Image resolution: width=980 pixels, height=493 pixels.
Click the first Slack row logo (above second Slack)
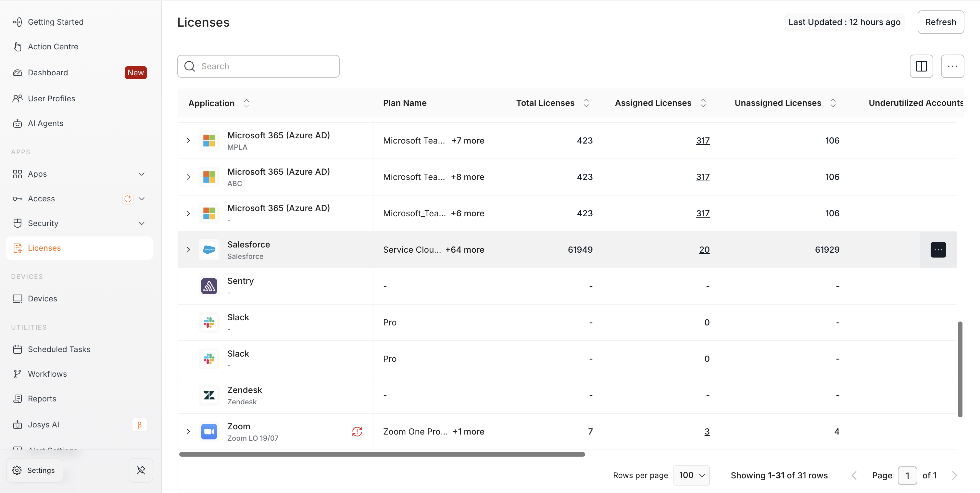pyautogui.click(x=209, y=322)
